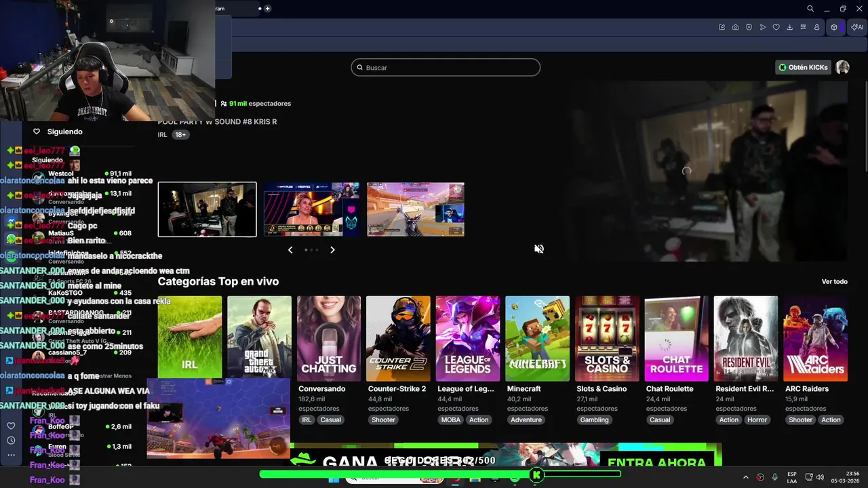The width and height of the screenshot is (868, 488).
Task: Click the browser send arrow icon
Action: pos(762,27)
